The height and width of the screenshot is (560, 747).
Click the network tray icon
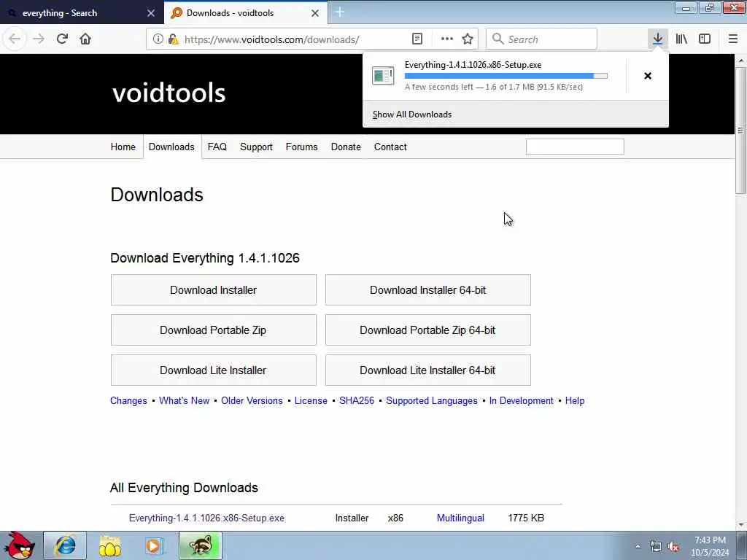click(x=656, y=547)
